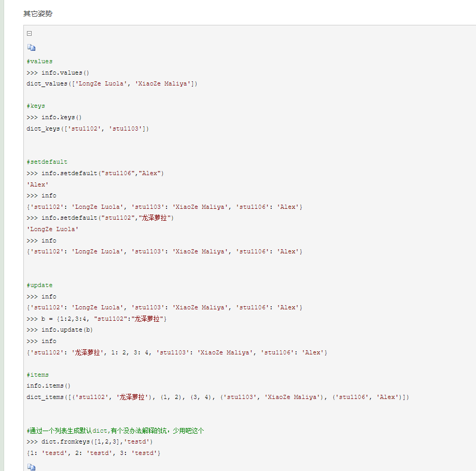Click the #items comment line
Viewport: 476px width, 471px height.
pyautogui.click(x=38, y=375)
